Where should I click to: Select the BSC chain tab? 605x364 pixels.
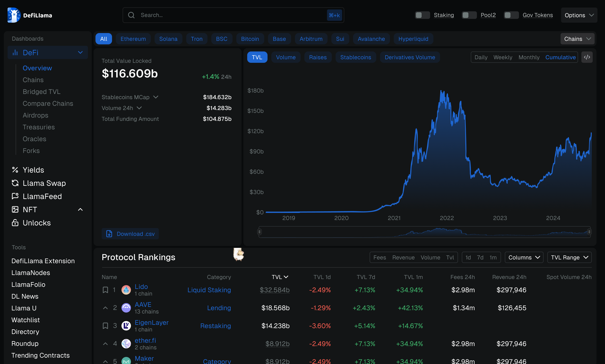[222, 39]
